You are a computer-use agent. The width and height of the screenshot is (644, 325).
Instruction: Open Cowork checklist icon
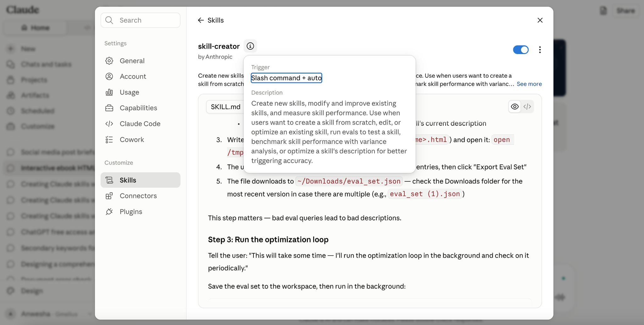pos(109,140)
